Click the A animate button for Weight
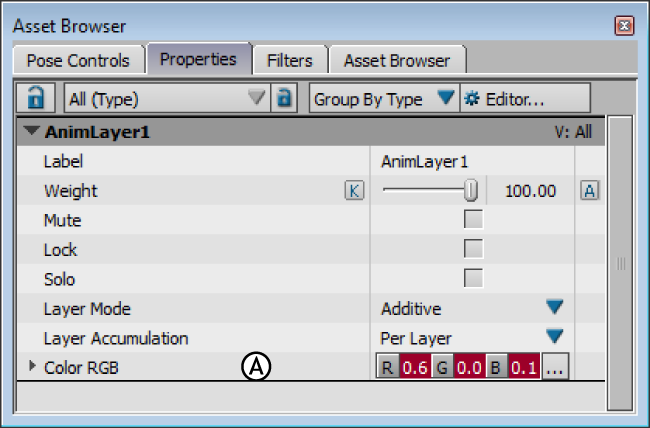 click(x=589, y=191)
